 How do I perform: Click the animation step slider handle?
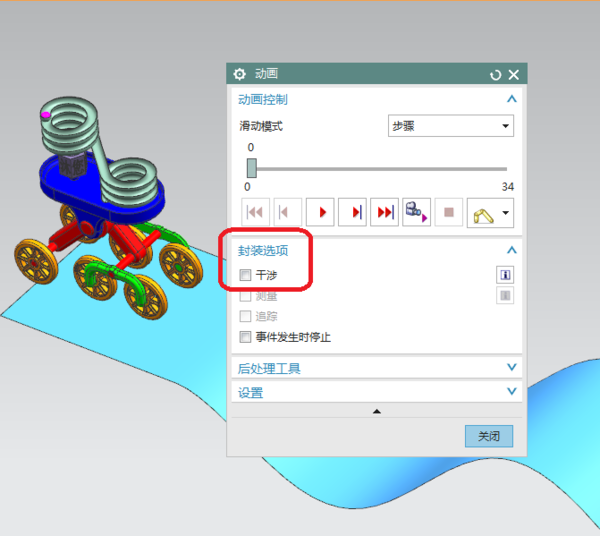click(251, 168)
